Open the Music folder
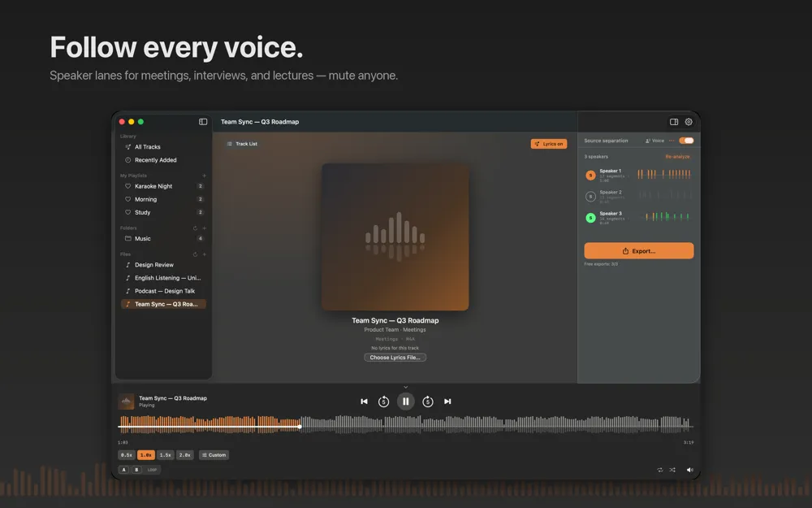 pyautogui.click(x=163, y=238)
